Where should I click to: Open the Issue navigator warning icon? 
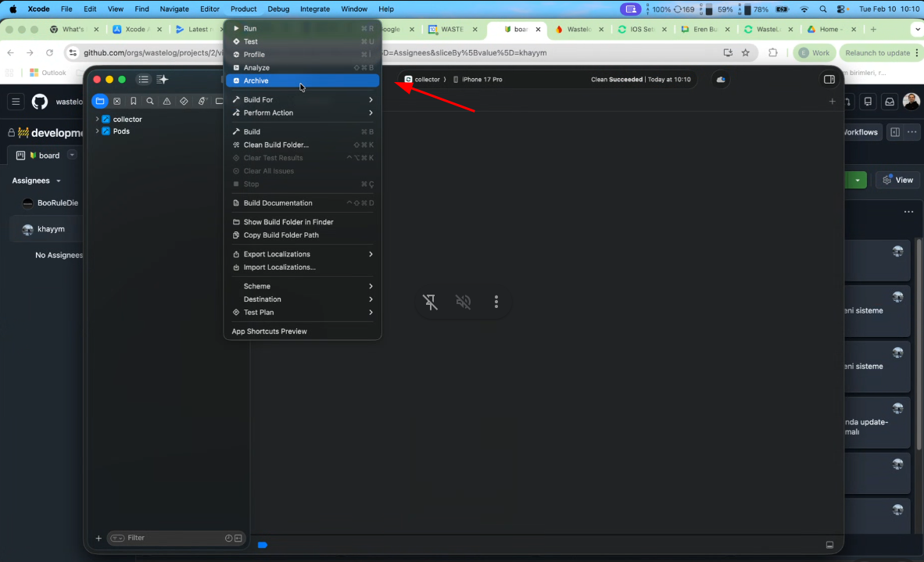click(167, 102)
